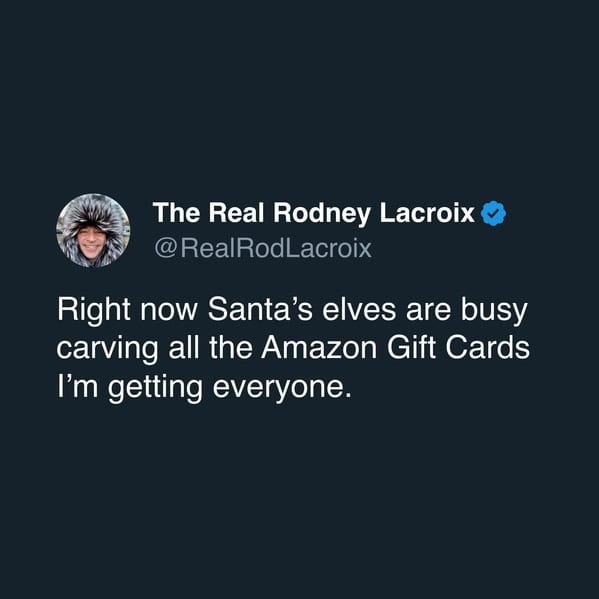Click the word "carving" in the tweet
Screen dimensions: 599x599
[x=107, y=350]
